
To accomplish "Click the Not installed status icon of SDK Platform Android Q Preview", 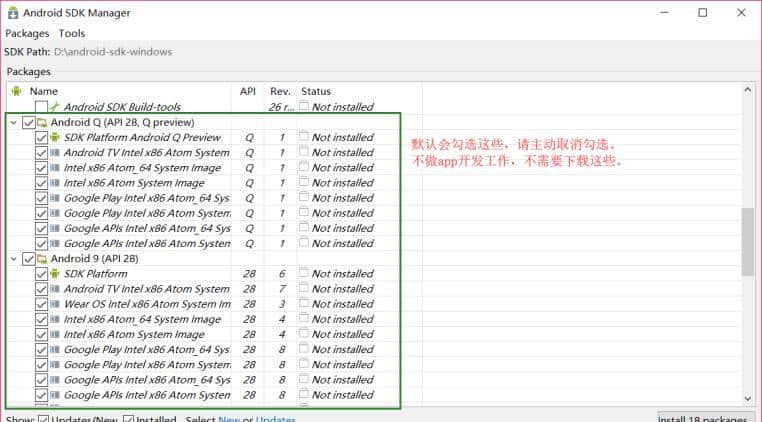I will 304,136.
